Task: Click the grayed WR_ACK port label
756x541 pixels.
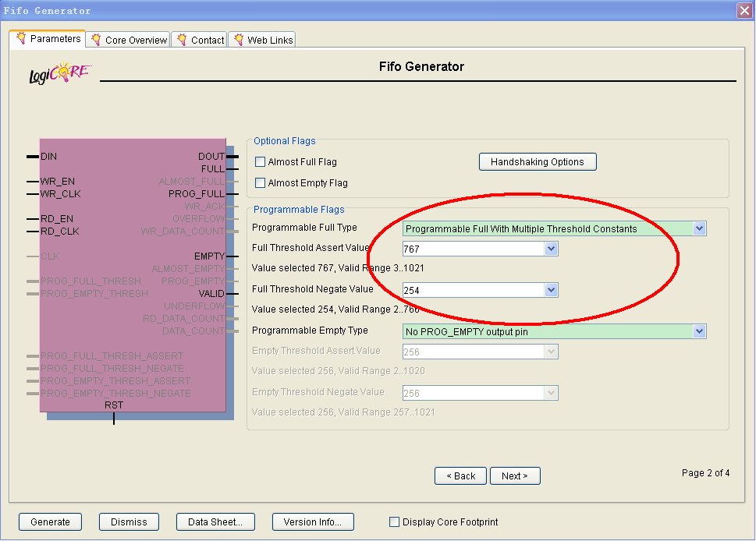Action: (x=204, y=207)
